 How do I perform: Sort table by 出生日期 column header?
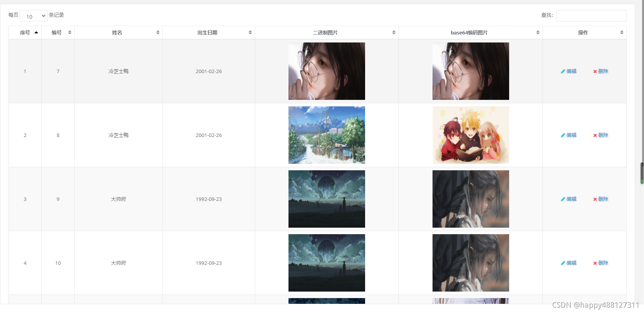209,33
